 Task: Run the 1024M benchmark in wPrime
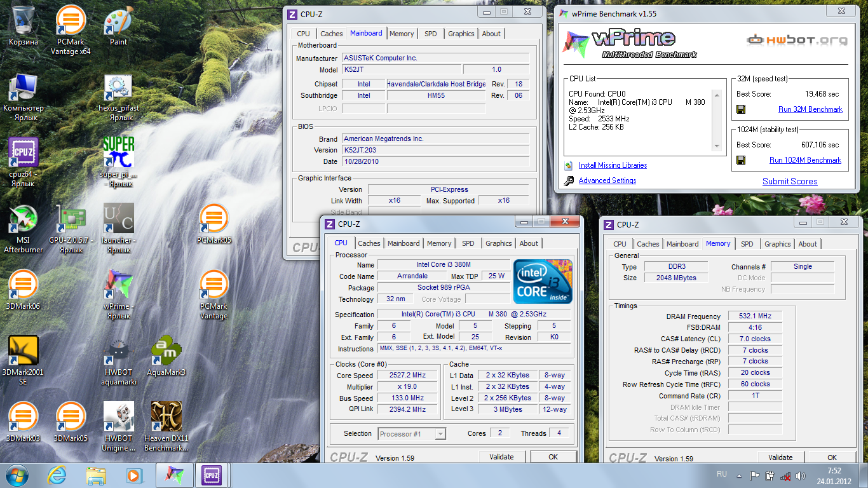click(x=805, y=160)
